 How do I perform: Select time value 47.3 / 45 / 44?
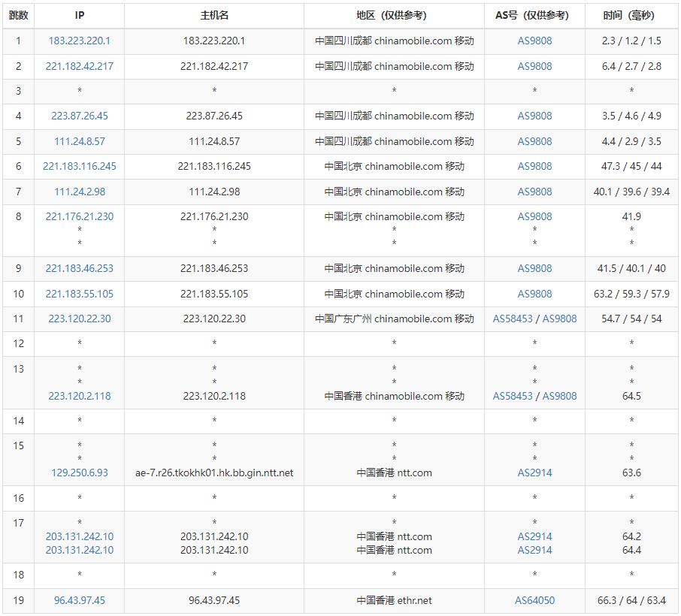(631, 166)
